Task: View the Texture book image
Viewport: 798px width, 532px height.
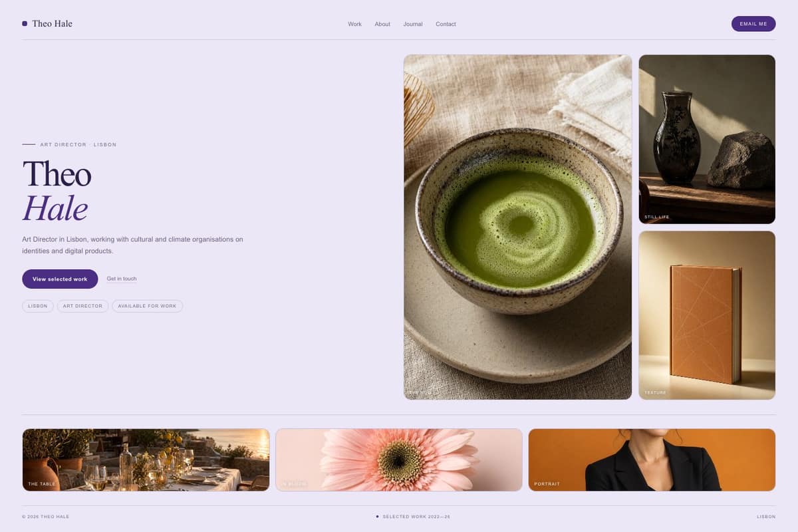Action: click(707, 315)
